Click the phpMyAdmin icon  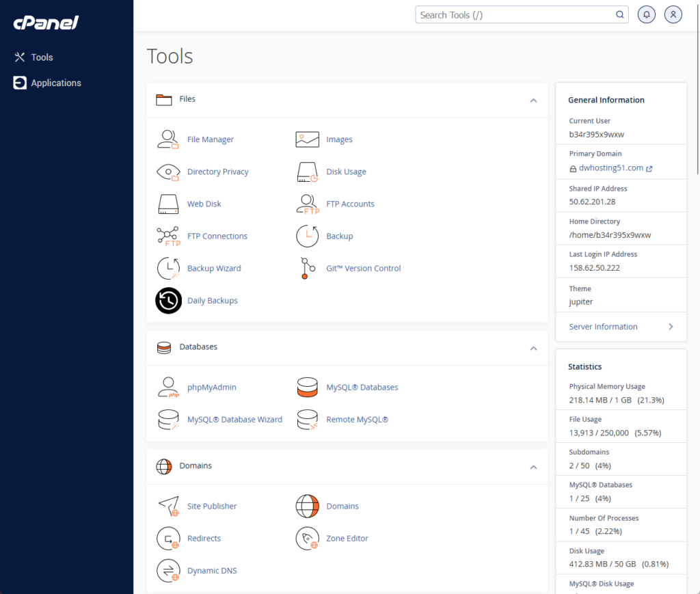168,388
